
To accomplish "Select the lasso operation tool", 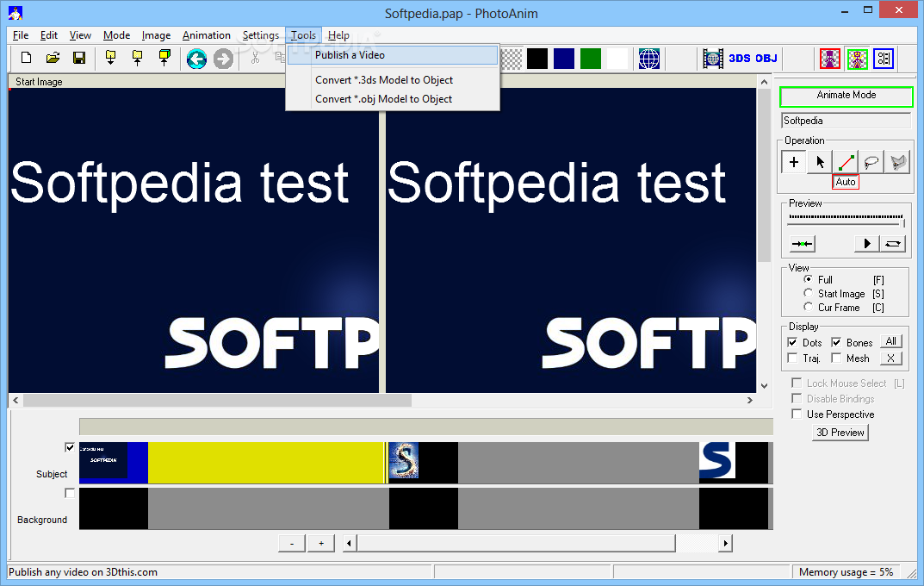I will 871,161.
